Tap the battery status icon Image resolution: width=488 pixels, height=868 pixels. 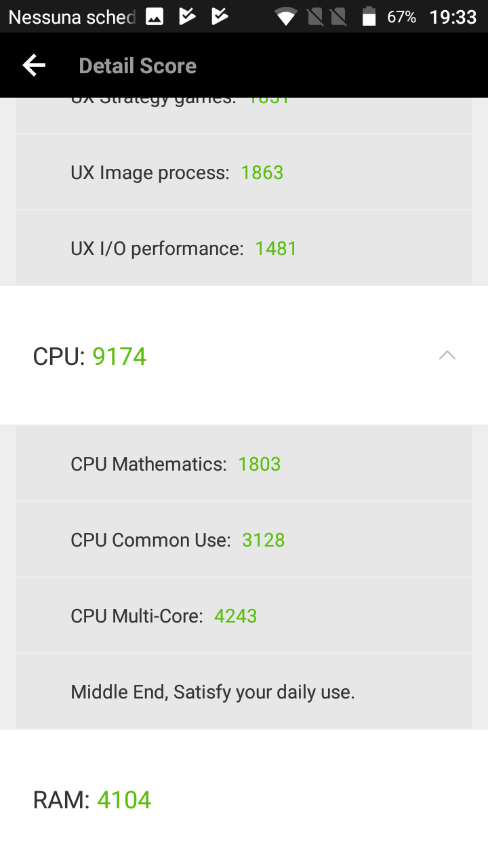[x=369, y=16]
